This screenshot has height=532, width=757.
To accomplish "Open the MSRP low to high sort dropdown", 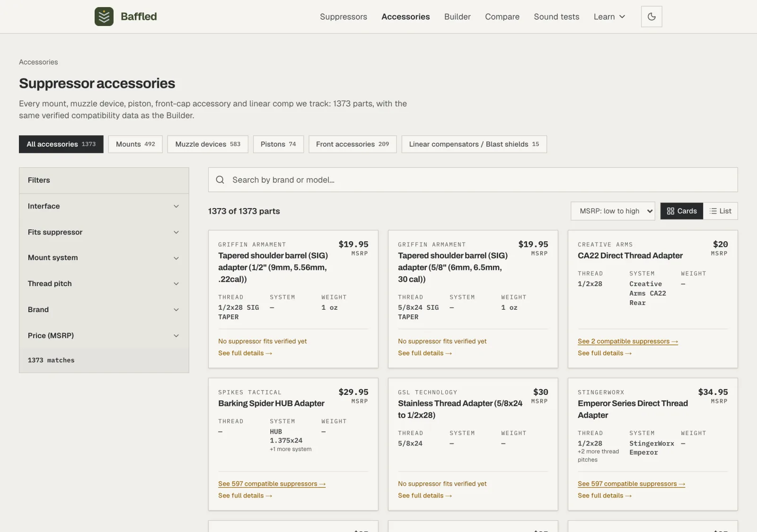I will [x=613, y=211].
